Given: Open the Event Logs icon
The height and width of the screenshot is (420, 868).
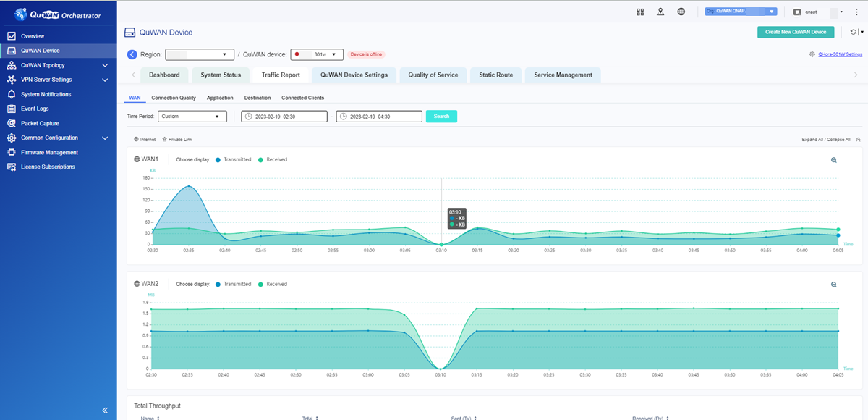Looking at the screenshot, I should (x=11, y=109).
